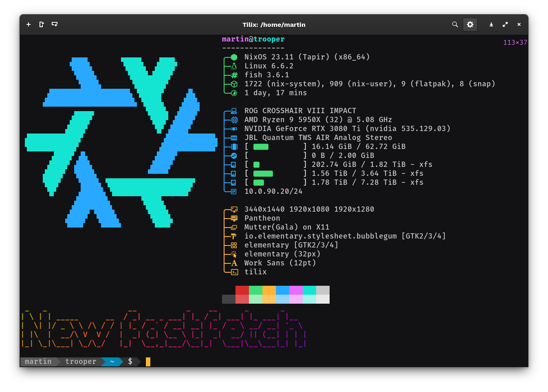The width and height of the screenshot is (548, 392).
Task: Click the red color swatch in palette
Action: (242, 290)
